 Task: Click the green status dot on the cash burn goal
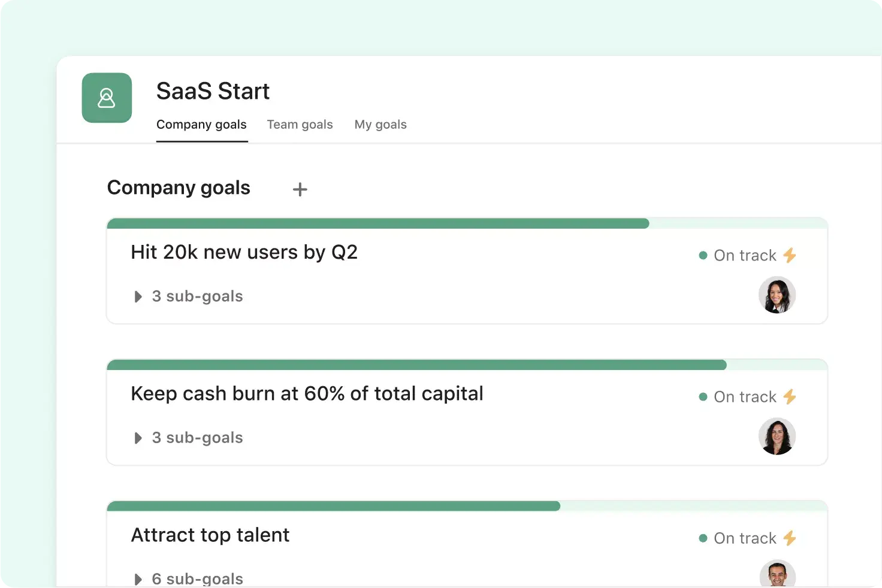[x=702, y=396]
